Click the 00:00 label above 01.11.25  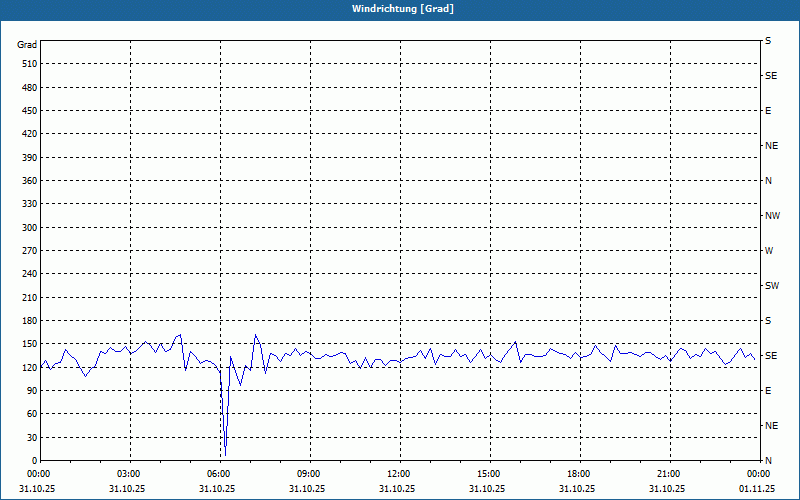click(x=757, y=474)
